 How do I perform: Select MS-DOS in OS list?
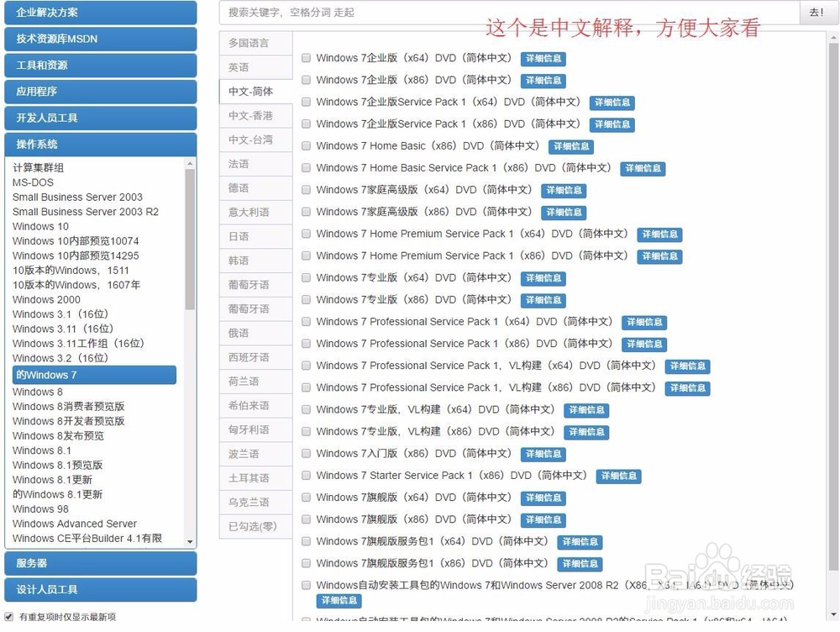coord(33,182)
